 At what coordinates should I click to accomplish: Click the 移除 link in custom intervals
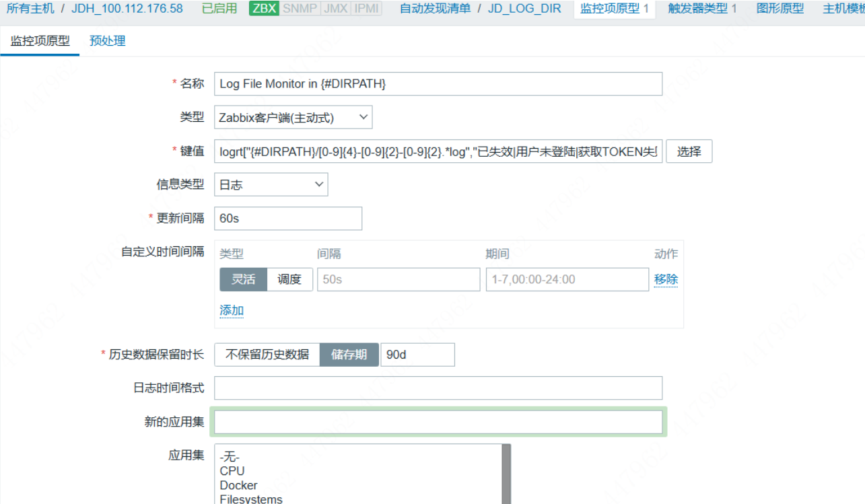coord(666,279)
